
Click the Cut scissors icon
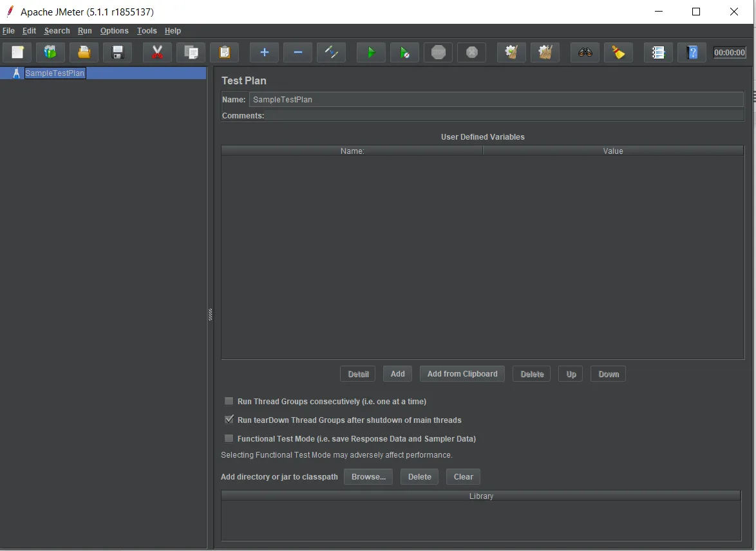[157, 53]
